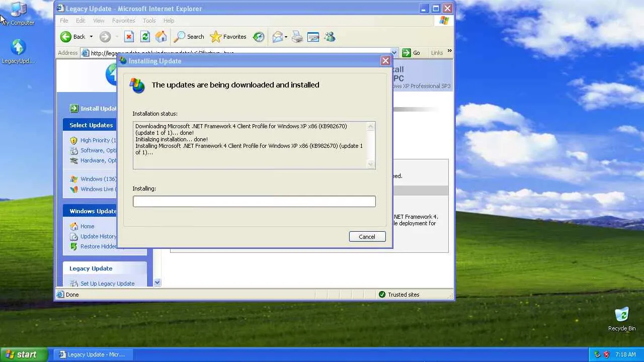Click the Restore Hidden updates icon

pyautogui.click(x=74, y=246)
